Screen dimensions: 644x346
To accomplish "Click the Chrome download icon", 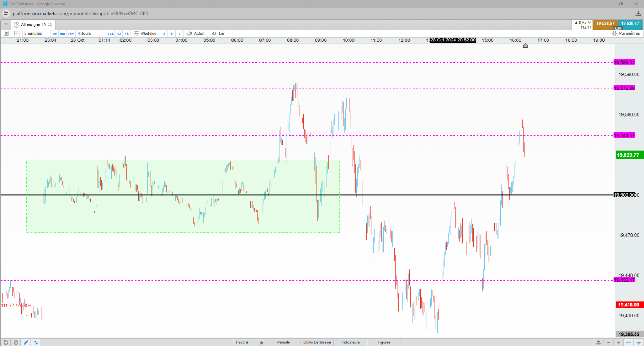I will pyautogui.click(x=638, y=14).
